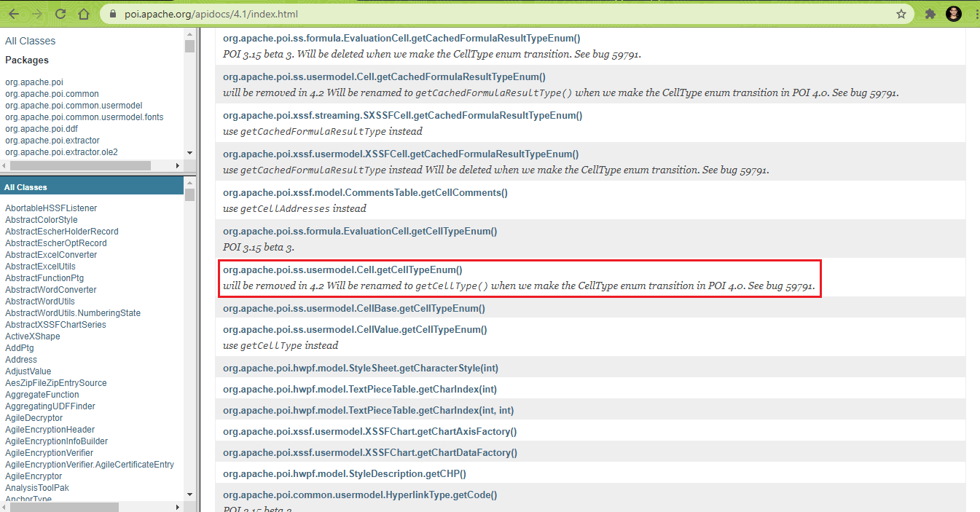Reload the current page

coord(60,14)
